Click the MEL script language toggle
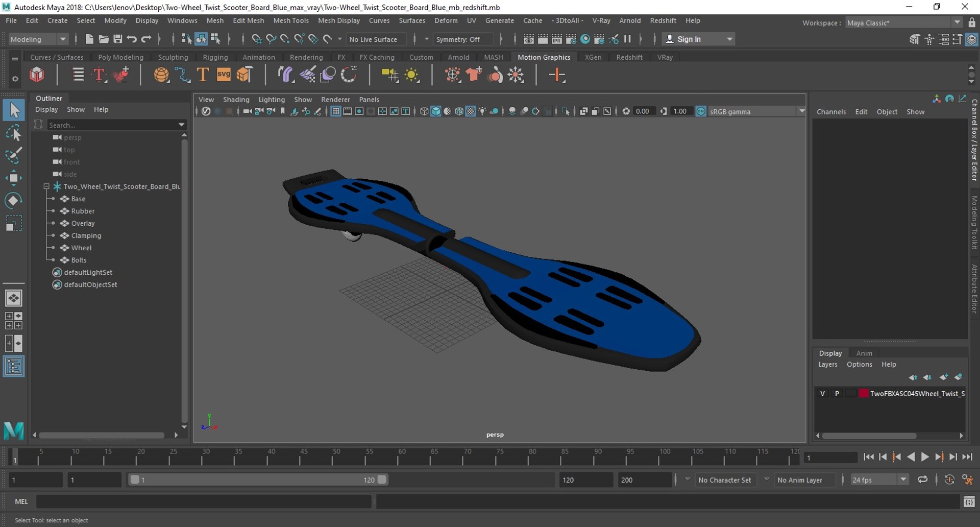This screenshot has height=527, width=980. point(21,501)
